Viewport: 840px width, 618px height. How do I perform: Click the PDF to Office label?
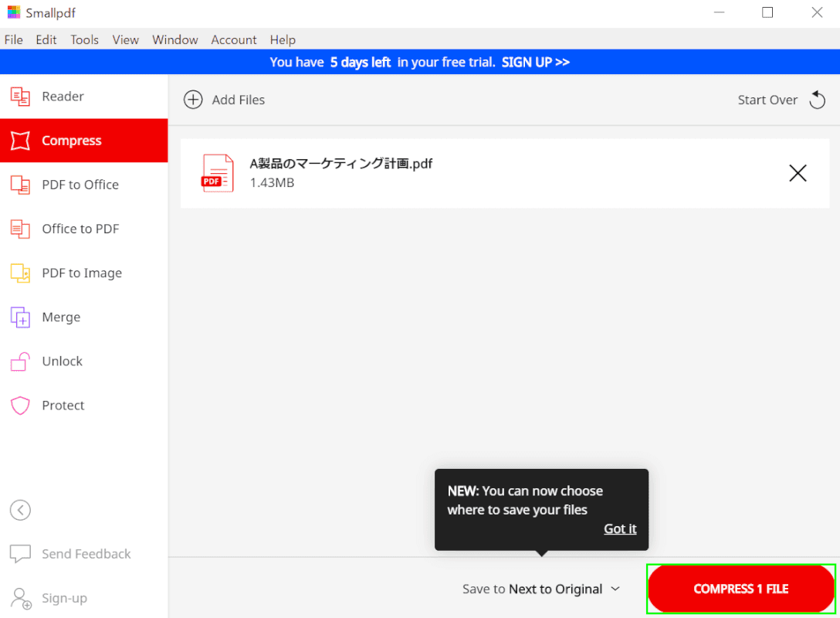80,185
